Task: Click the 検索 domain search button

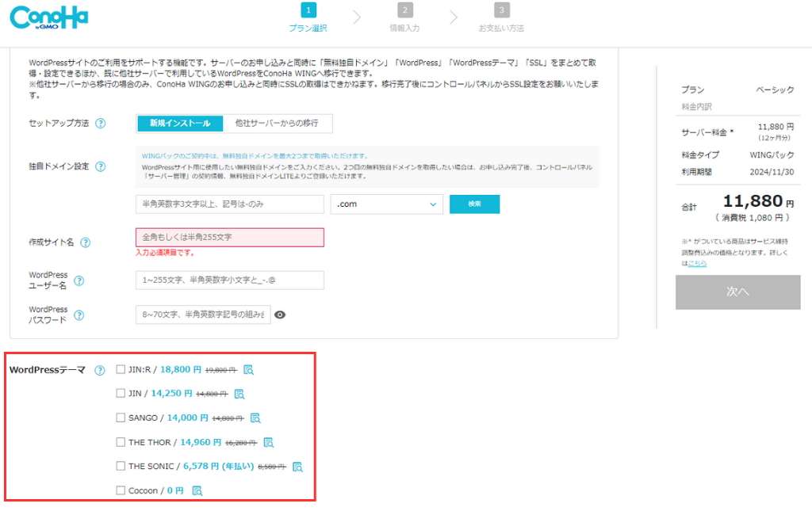Action: 474,204
